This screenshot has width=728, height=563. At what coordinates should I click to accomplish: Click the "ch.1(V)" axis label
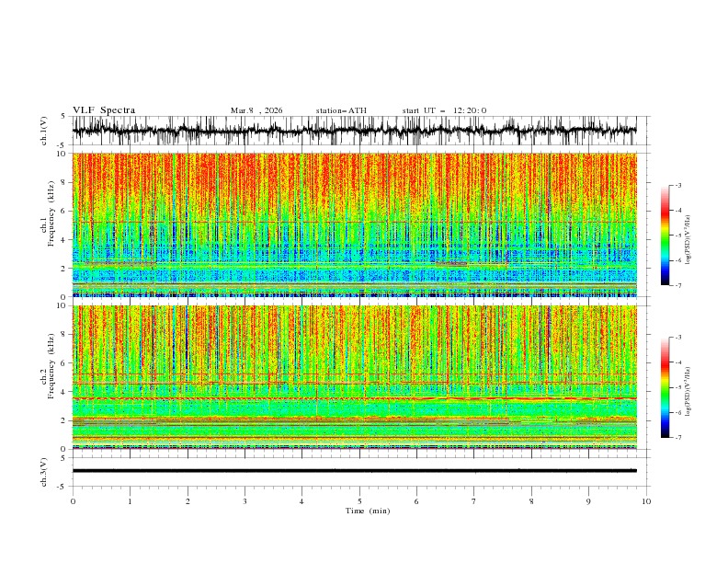click(x=44, y=131)
